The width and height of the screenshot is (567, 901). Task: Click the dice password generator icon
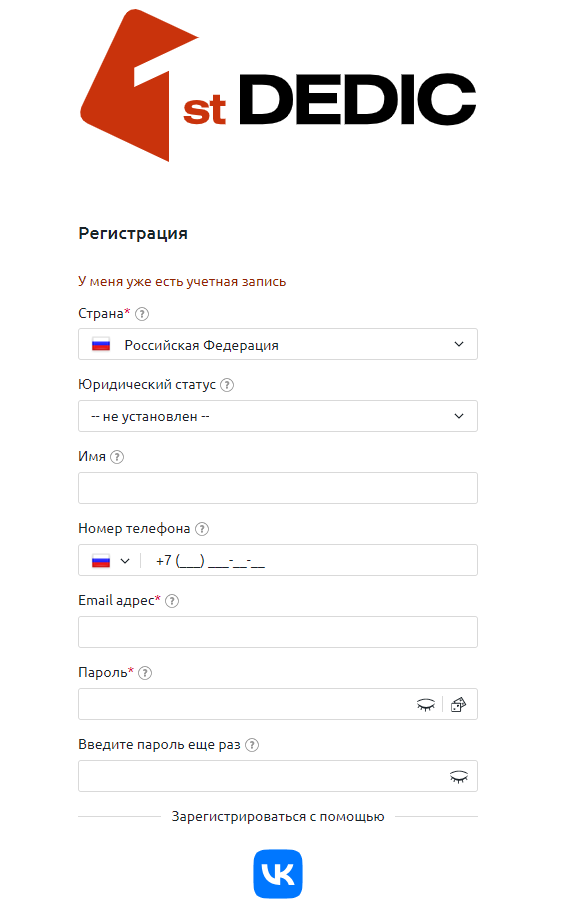[458, 704]
